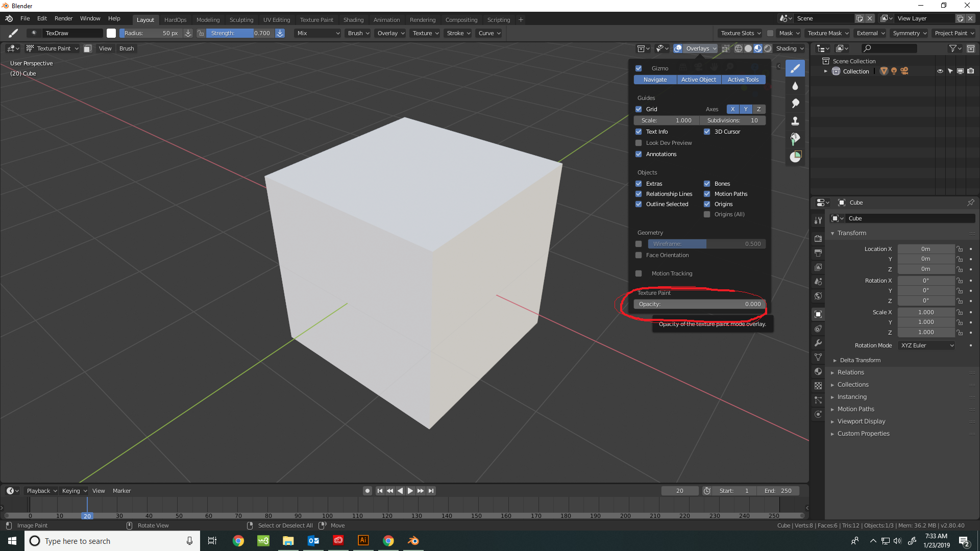
Task: Switch viewport to solid shading
Action: [748, 48]
